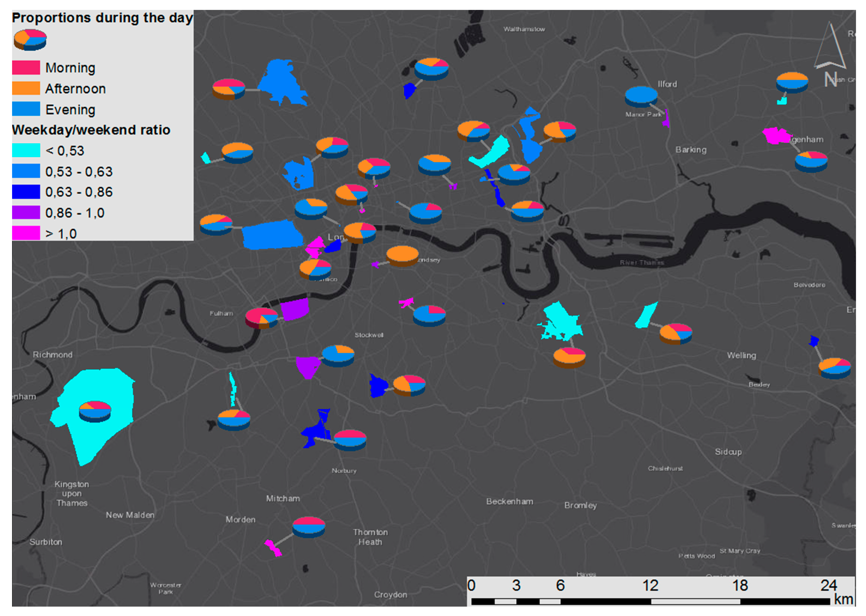866x616 pixels.
Task: Click the Morning pink legend swatch
Action: point(26,68)
